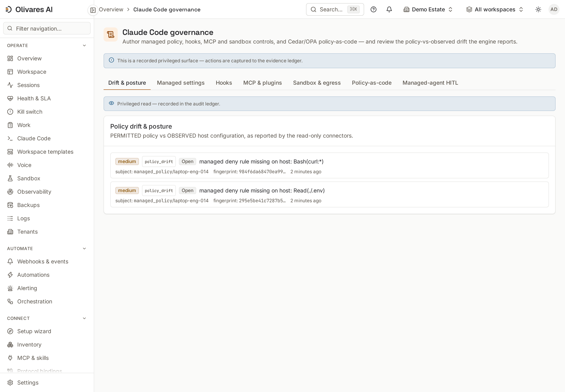Viewport: 565px width, 392px height.
Task: Click eye icon in Privileged read banner
Action: pyautogui.click(x=111, y=103)
